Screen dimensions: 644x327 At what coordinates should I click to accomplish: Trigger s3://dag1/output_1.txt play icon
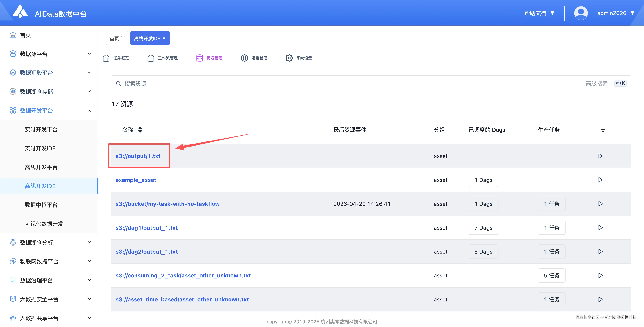point(600,228)
